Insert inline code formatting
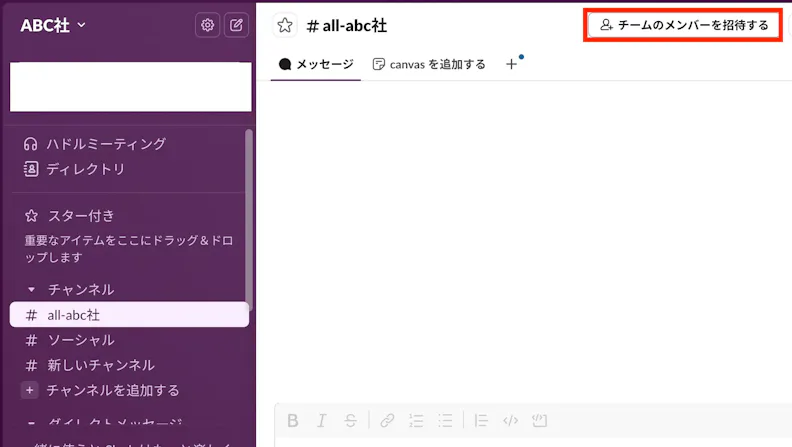 510,420
